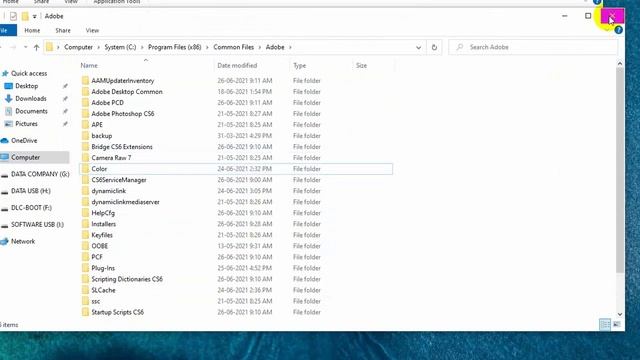The height and width of the screenshot is (360, 640).
Task: Expand the address bar history dropdown
Action: (x=418, y=47)
